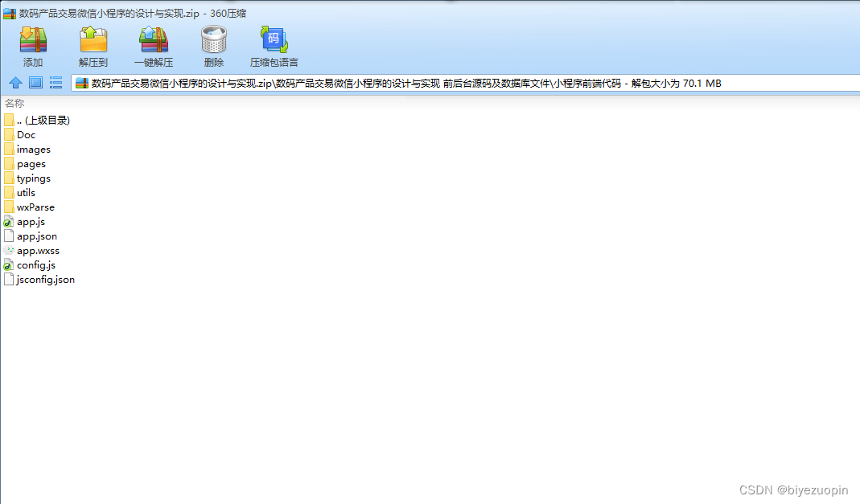Click the 删除 (Delete) trash icon

214,39
